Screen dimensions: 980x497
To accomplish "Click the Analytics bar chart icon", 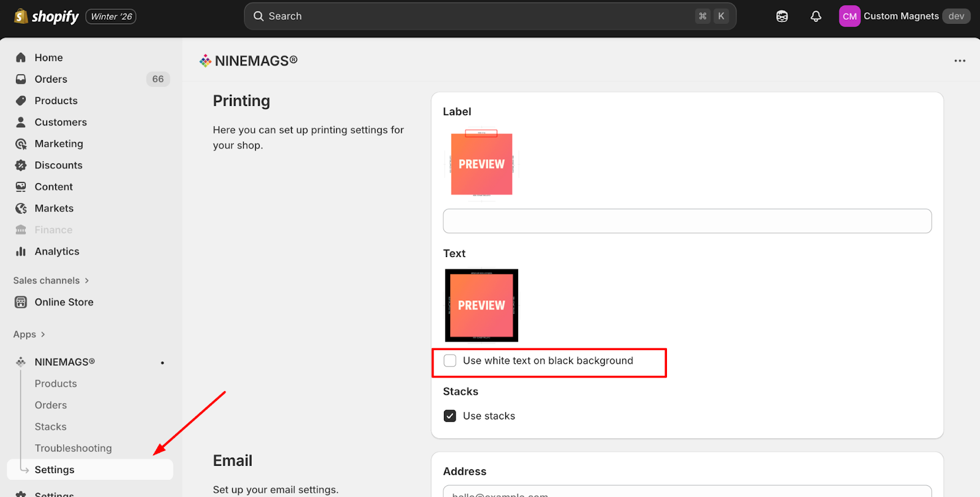I will click(x=21, y=252).
